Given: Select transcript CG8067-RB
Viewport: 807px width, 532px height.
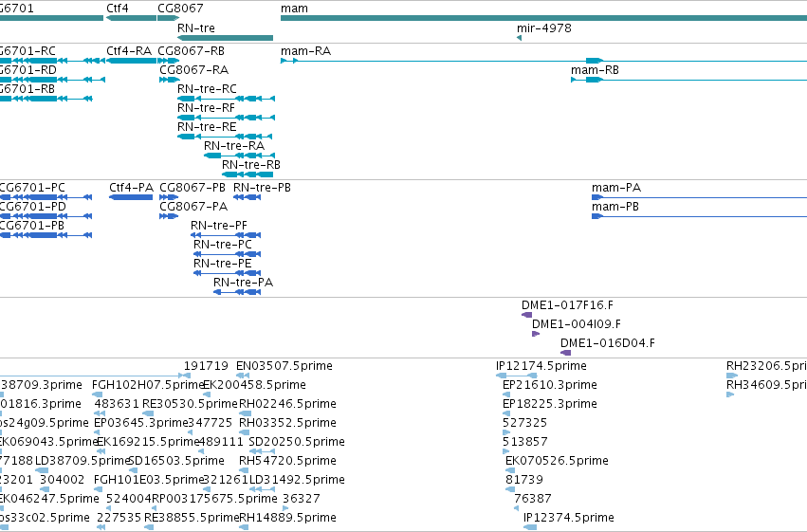Looking at the screenshot, I should tap(191, 51).
